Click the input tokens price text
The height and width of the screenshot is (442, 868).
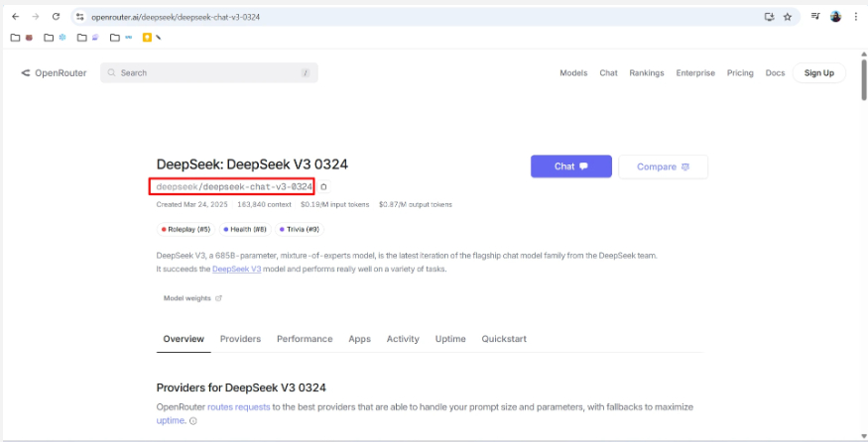335,205
